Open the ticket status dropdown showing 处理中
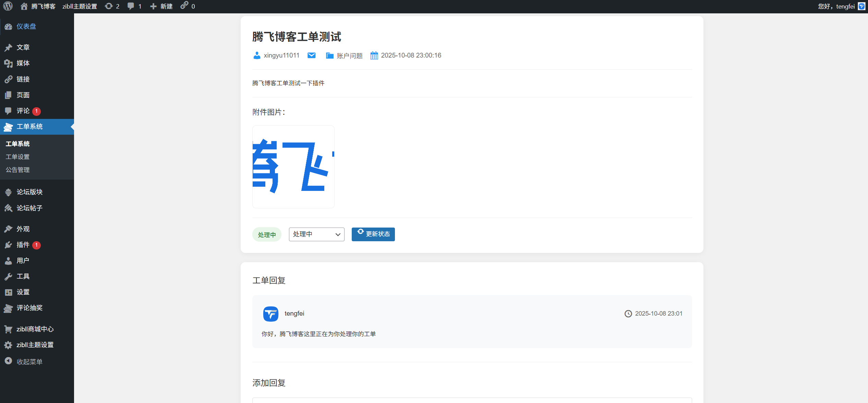 click(x=316, y=234)
